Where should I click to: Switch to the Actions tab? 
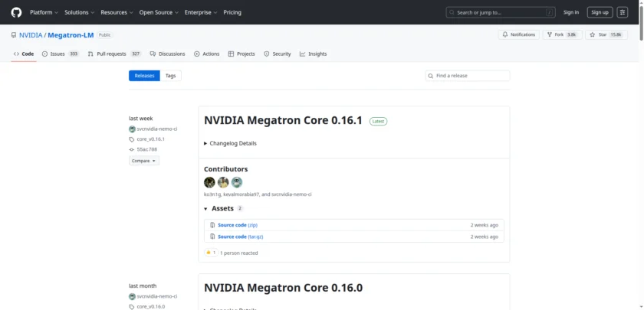click(x=206, y=54)
